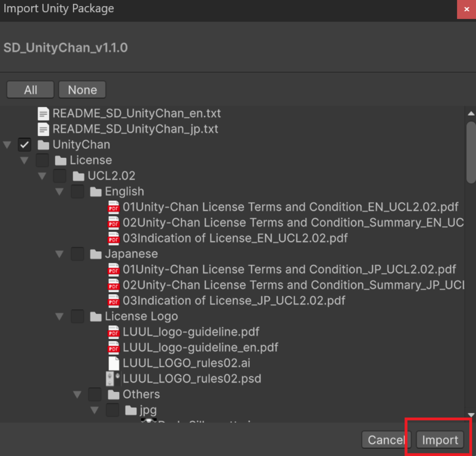Image resolution: width=476 pixels, height=456 pixels.
Task: Collapse the Others folder arrow
Action: point(78,395)
